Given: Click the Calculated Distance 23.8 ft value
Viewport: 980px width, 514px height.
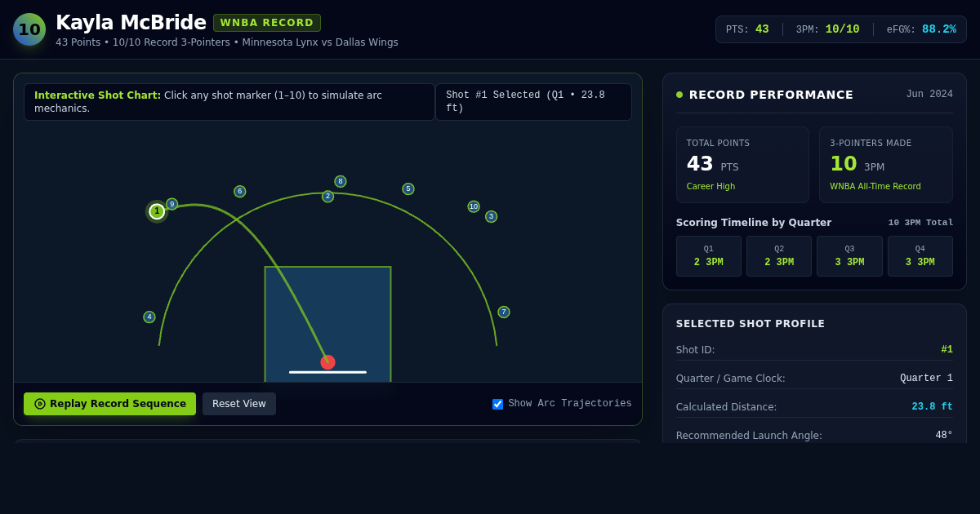Looking at the screenshot, I should 932,407.
